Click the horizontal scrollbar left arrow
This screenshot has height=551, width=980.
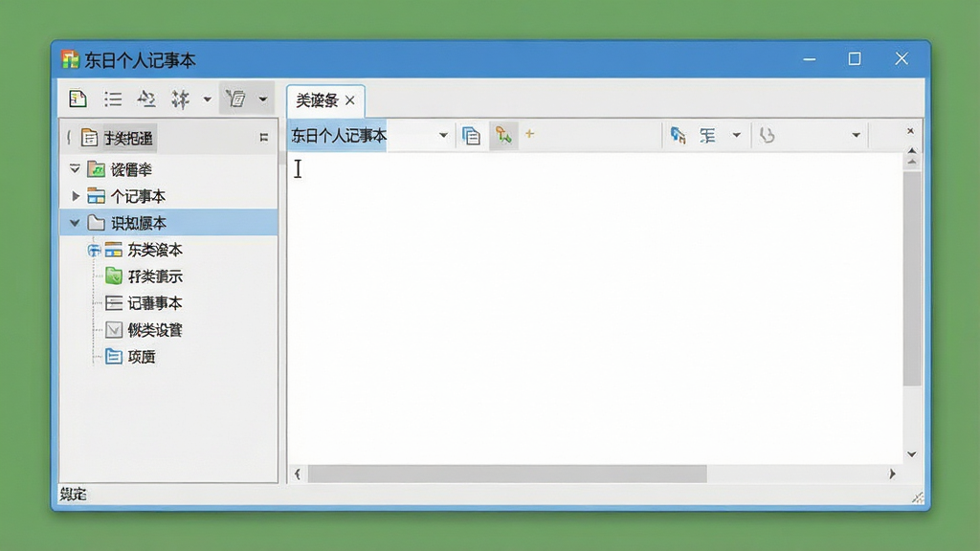tap(298, 474)
